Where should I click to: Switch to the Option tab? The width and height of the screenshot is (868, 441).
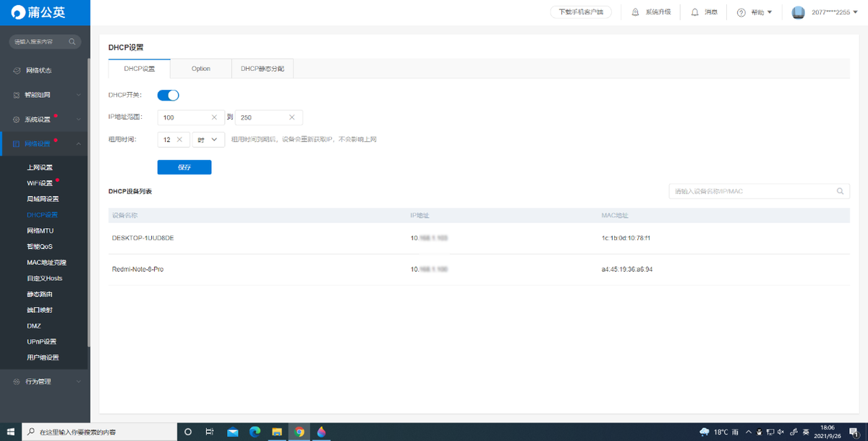click(201, 69)
